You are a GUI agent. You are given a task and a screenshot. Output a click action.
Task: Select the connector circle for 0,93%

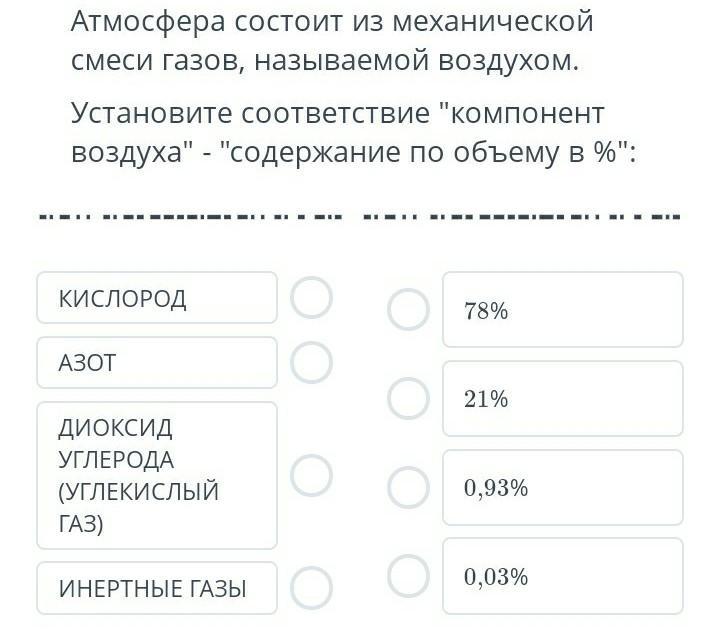[x=409, y=487]
